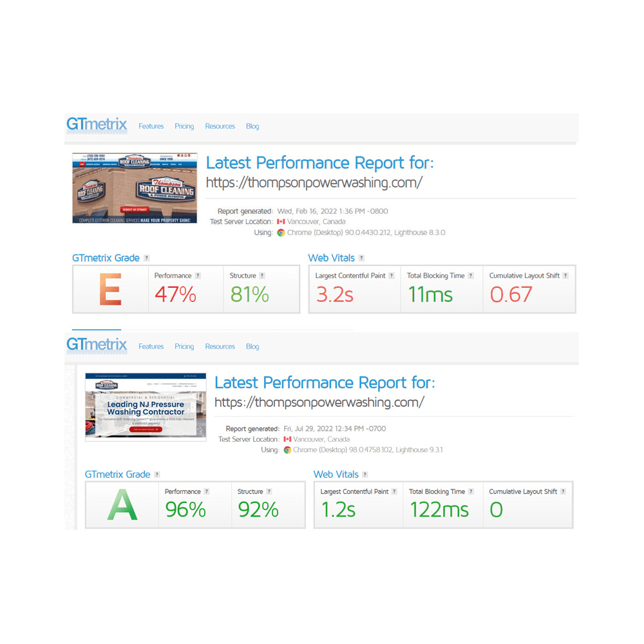The image size is (644, 644).
Task: Click the upper Latest Performance Report for heading
Action: (x=319, y=163)
